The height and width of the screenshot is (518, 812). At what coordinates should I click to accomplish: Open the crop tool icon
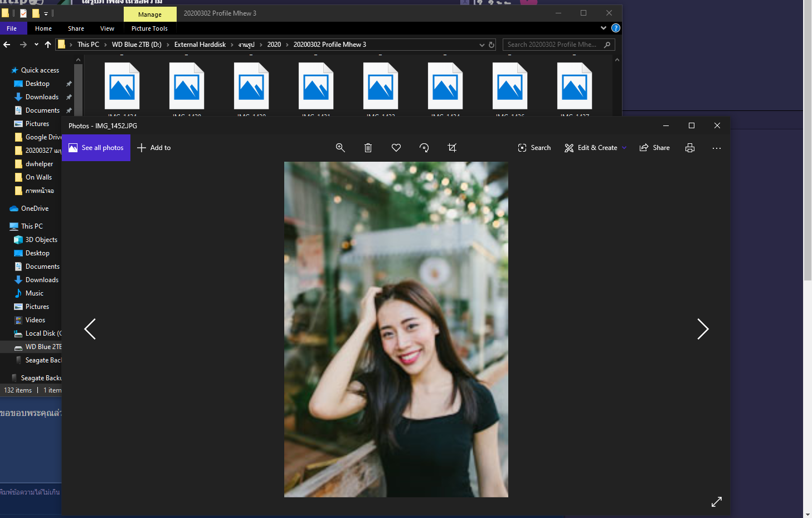(x=452, y=148)
